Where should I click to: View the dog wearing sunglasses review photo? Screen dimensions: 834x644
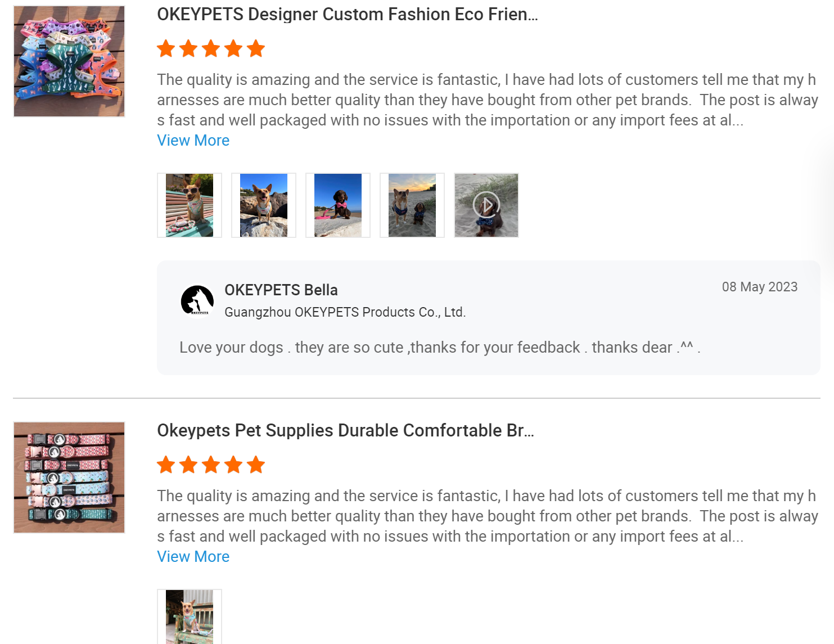pos(189,205)
